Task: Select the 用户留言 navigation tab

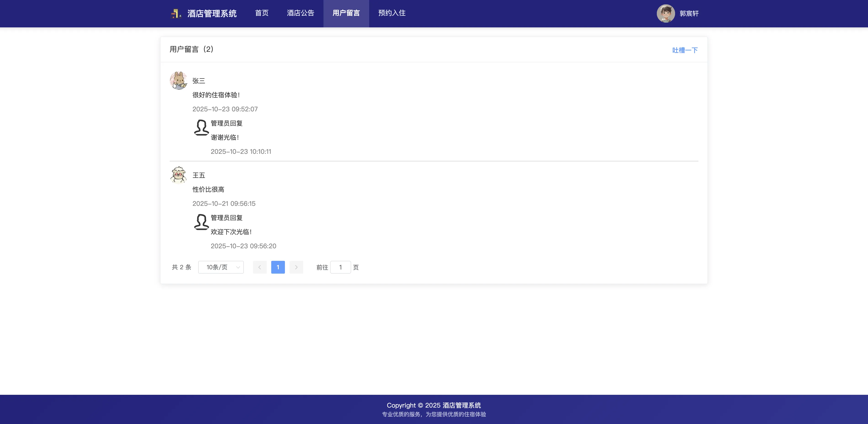Action: [346, 13]
